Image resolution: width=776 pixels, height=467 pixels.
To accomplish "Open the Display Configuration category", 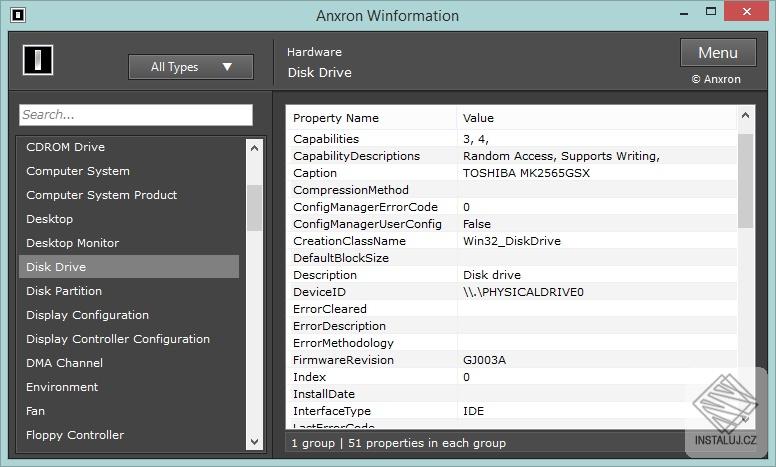I will point(88,315).
